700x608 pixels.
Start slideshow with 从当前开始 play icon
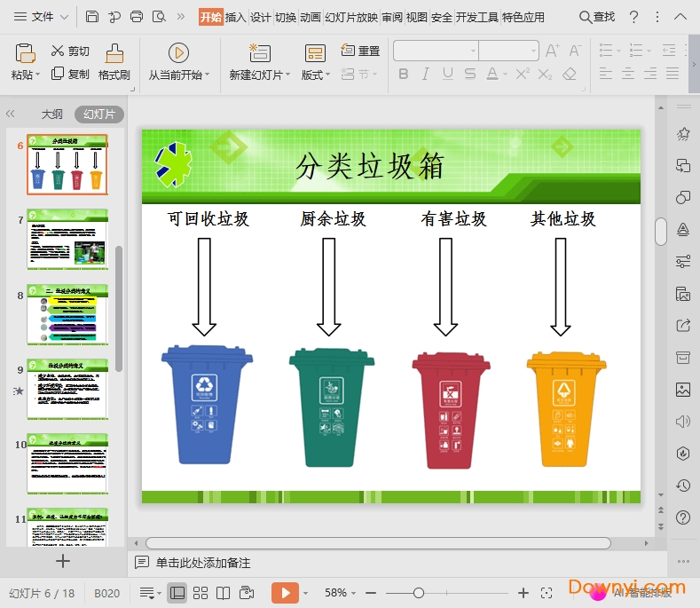click(x=178, y=52)
